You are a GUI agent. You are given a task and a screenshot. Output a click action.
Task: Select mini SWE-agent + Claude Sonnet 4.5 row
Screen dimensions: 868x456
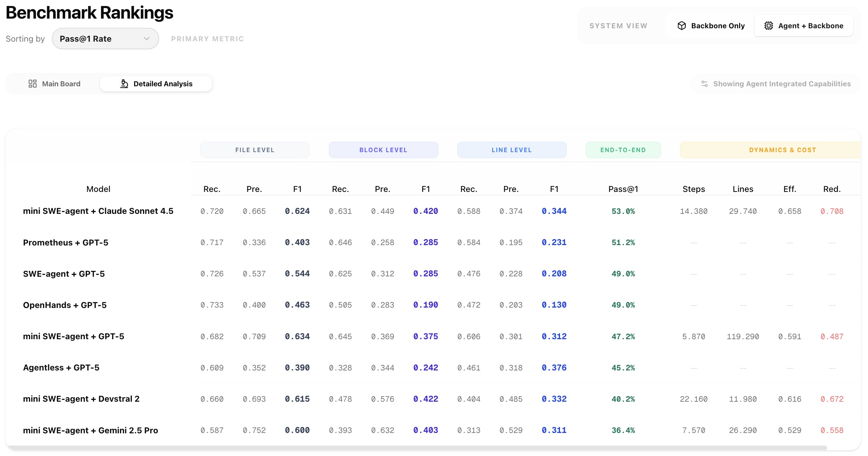point(98,211)
